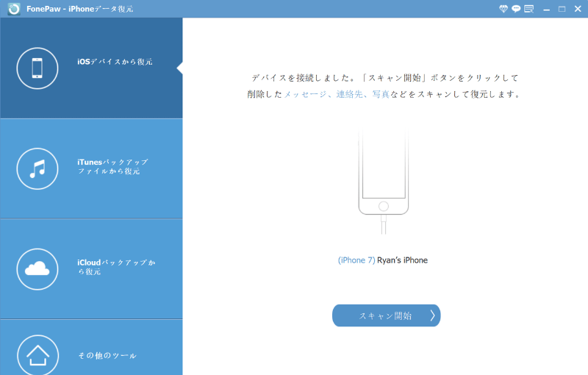This screenshot has width=588, height=375.
Task: Click the menu list icon in title bar
Action: pyautogui.click(x=528, y=9)
